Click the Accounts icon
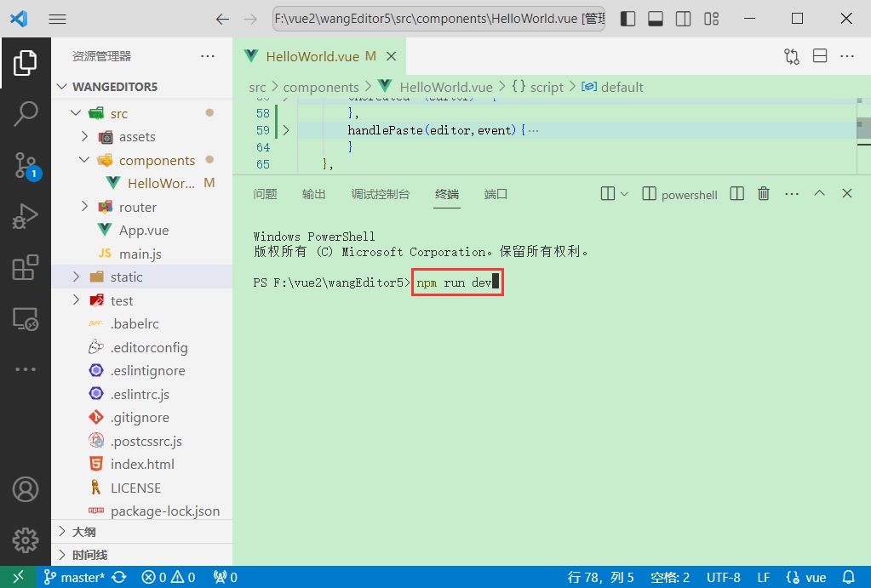 (26, 489)
